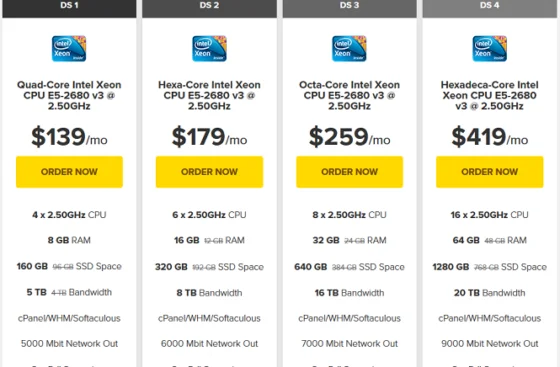
Task: Click the $419/mo price text
Action: coord(490,137)
